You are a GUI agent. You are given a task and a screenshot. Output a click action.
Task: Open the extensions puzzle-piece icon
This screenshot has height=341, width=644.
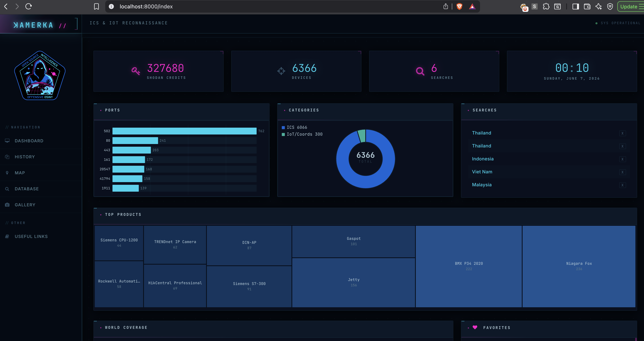546,6
